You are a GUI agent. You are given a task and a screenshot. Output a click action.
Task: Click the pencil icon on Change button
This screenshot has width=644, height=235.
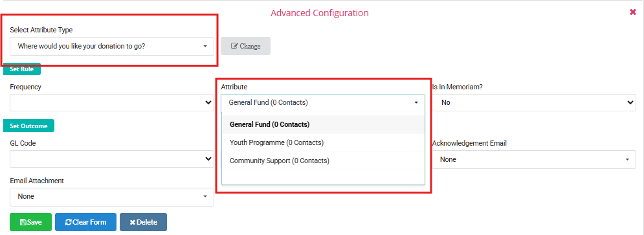click(x=234, y=46)
